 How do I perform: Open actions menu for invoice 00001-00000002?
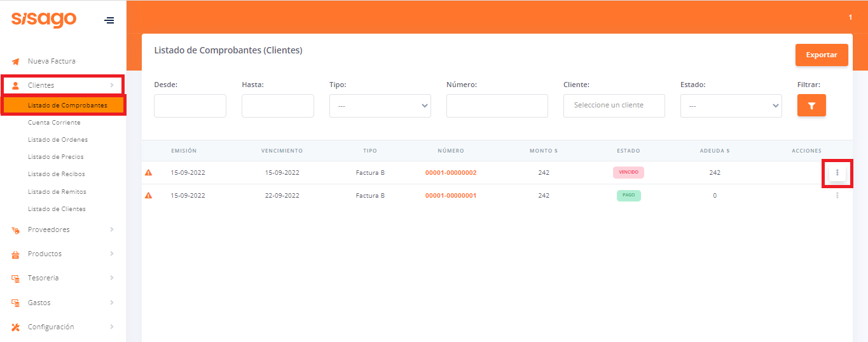(x=837, y=173)
